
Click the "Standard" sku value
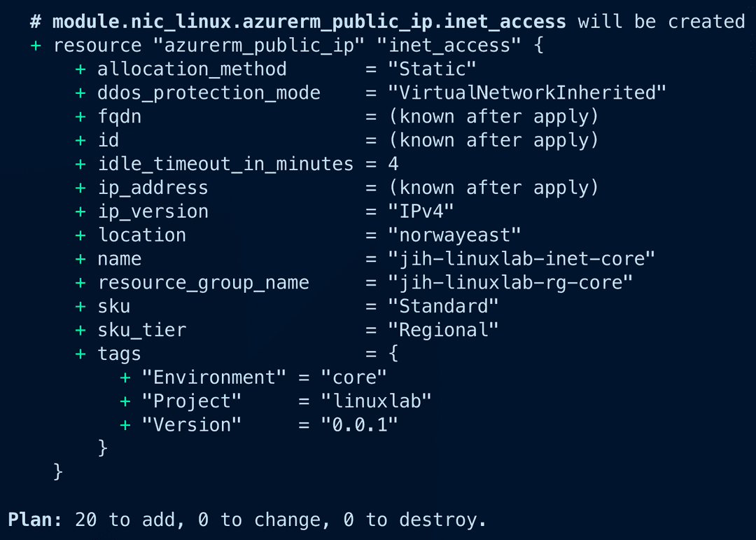coord(443,306)
